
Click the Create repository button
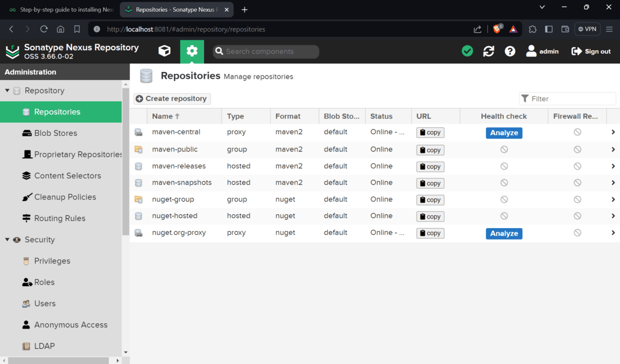pyautogui.click(x=171, y=98)
